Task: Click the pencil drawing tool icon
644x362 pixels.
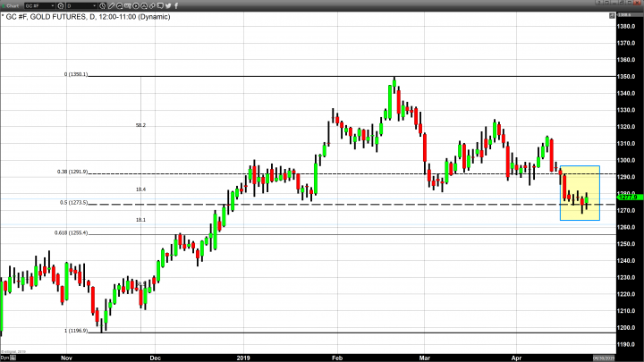Action: tap(112, 5)
